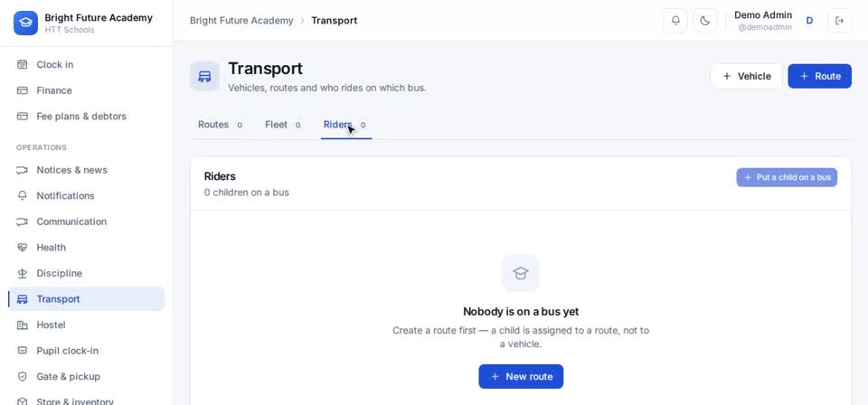Viewport: 868px width, 405px height.
Task: Click the @demoadmin handle
Action: [765, 27]
